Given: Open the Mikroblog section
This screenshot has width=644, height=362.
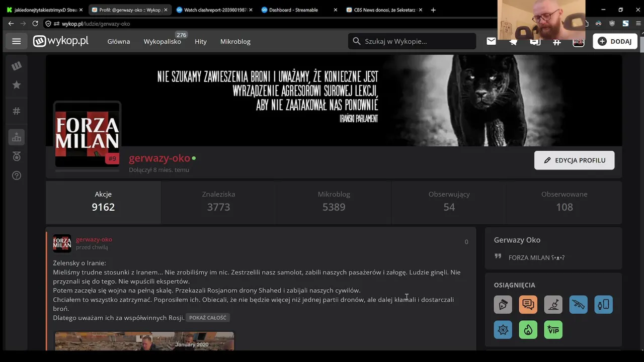Looking at the screenshot, I should tap(235, 41).
